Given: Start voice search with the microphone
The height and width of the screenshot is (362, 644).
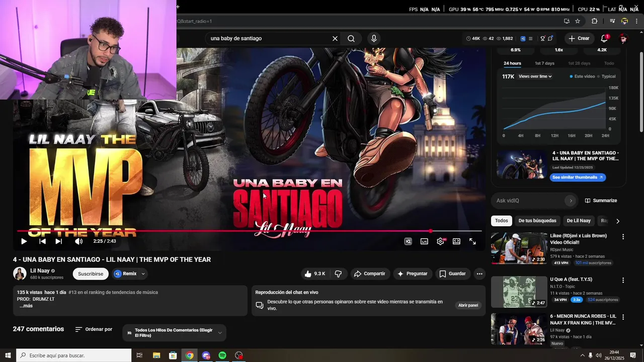Looking at the screenshot, I should click(373, 38).
